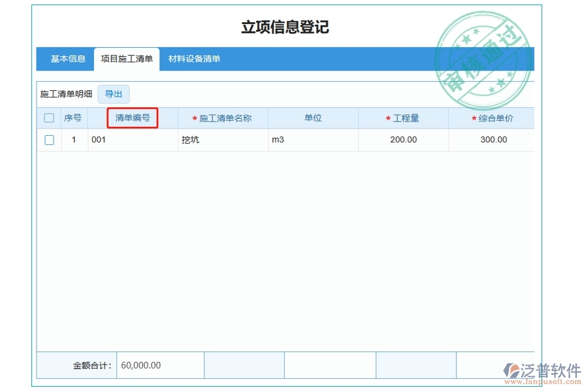Check the checkbox for row 1 挖坑

coord(49,139)
